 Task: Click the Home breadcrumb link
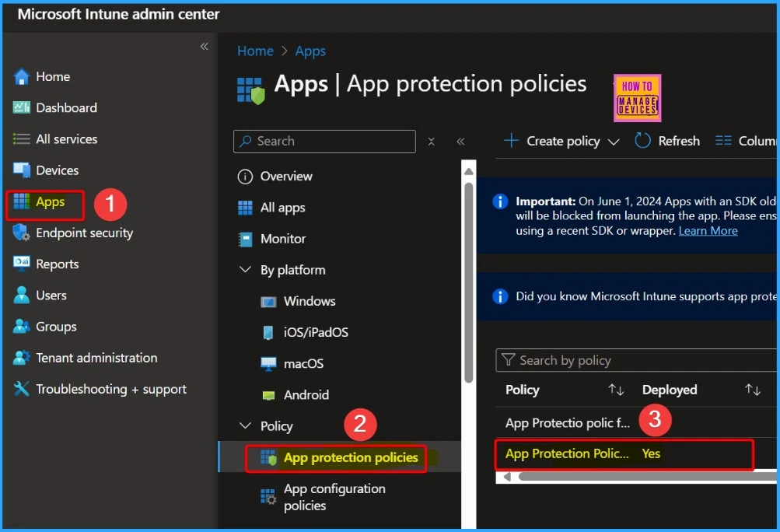pos(255,51)
